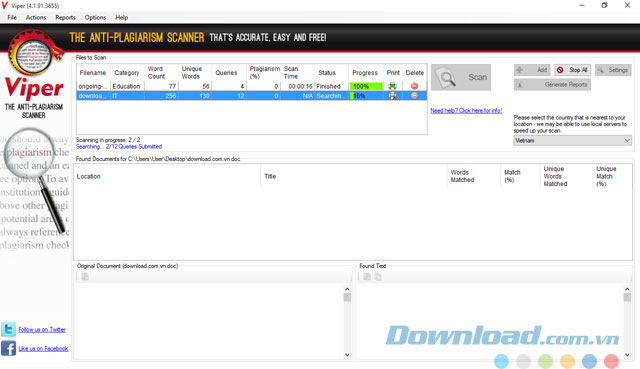Print the ongoing- Education file row
Viewport: 640px width, 369px height.
point(393,86)
